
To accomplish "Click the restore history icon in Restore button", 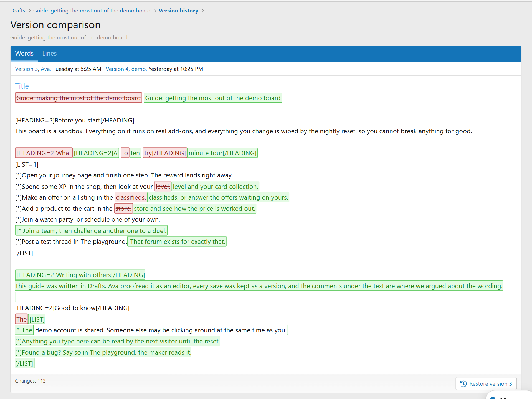I will click(x=463, y=384).
